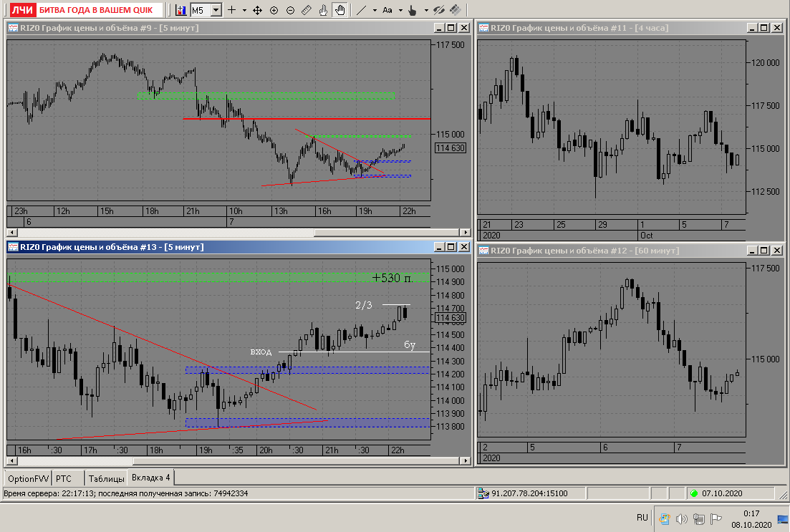Click chart #9 horizontal scrollbar right arrow
The height and width of the screenshot is (532, 790).
(466, 233)
